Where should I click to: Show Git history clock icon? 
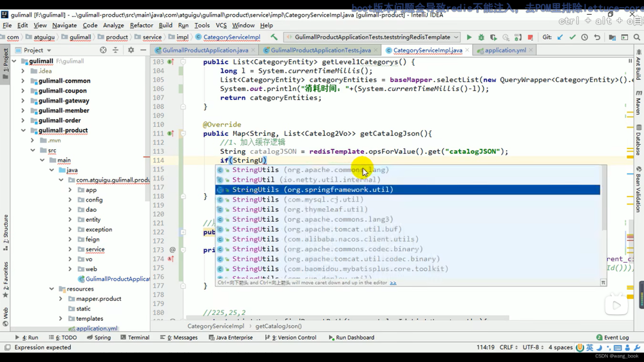pos(585,37)
